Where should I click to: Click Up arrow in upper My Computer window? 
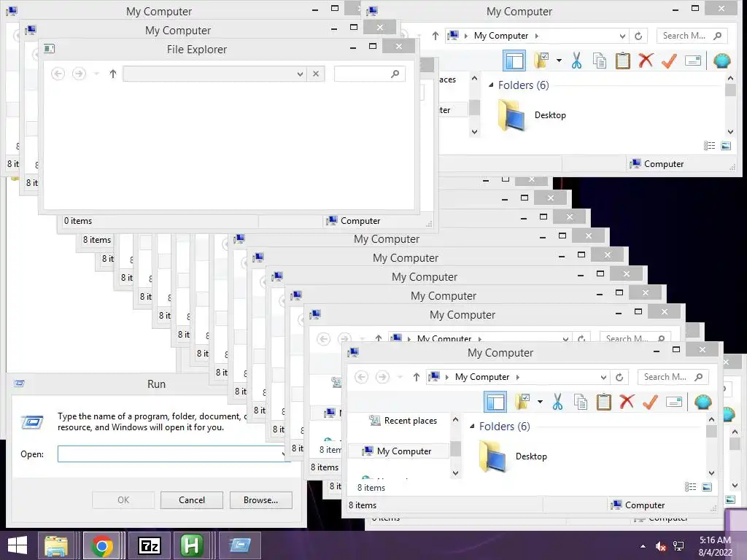(x=436, y=36)
